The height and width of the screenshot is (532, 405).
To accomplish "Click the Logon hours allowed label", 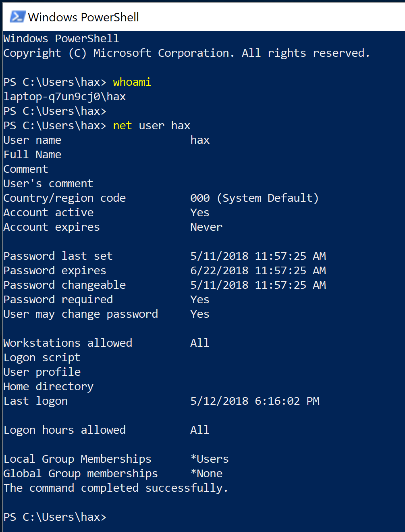I will tap(65, 430).
